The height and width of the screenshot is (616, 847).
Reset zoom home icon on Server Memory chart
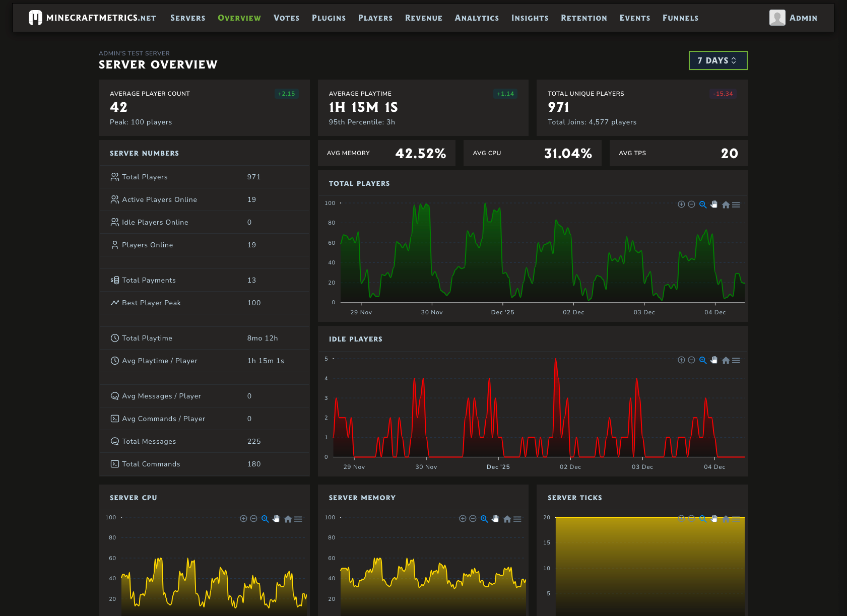click(507, 519)
